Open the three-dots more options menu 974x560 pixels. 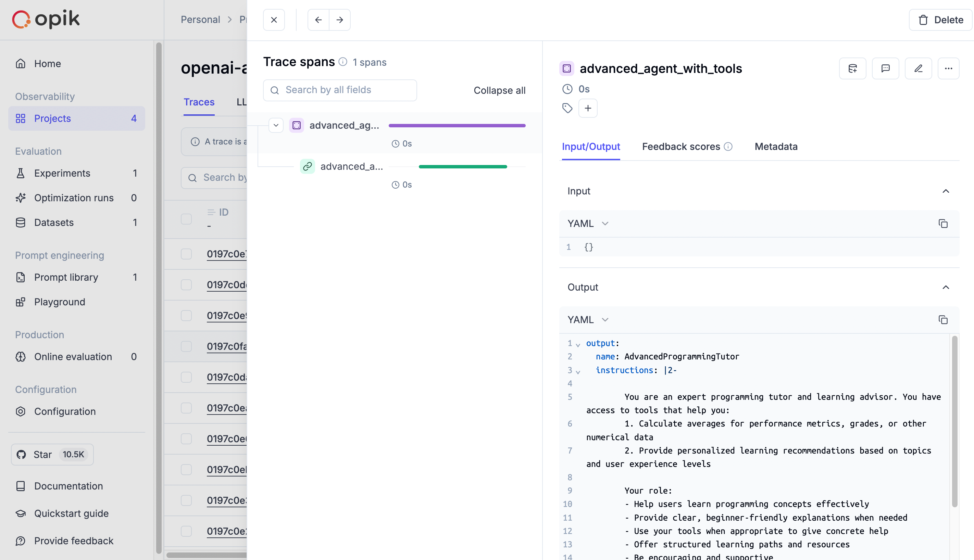pos(948,68)
